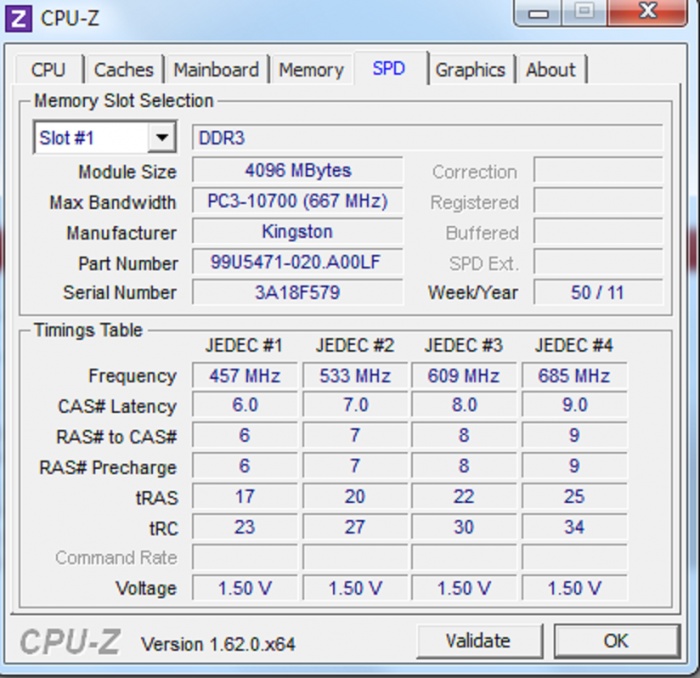Click the 609 MHz frequency cell
Image resolution: width=700 pixels, height=678 pixels.
point(464,375)
